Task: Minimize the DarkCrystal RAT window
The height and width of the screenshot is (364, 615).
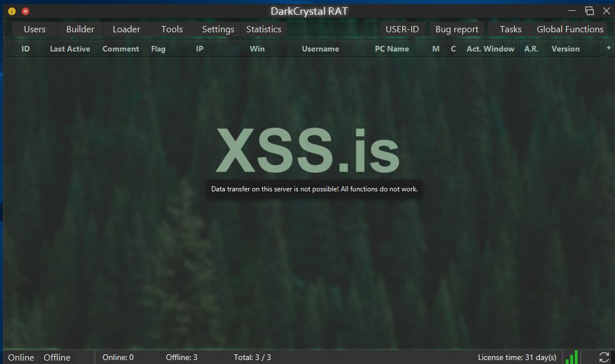Action: pos(573,11)
